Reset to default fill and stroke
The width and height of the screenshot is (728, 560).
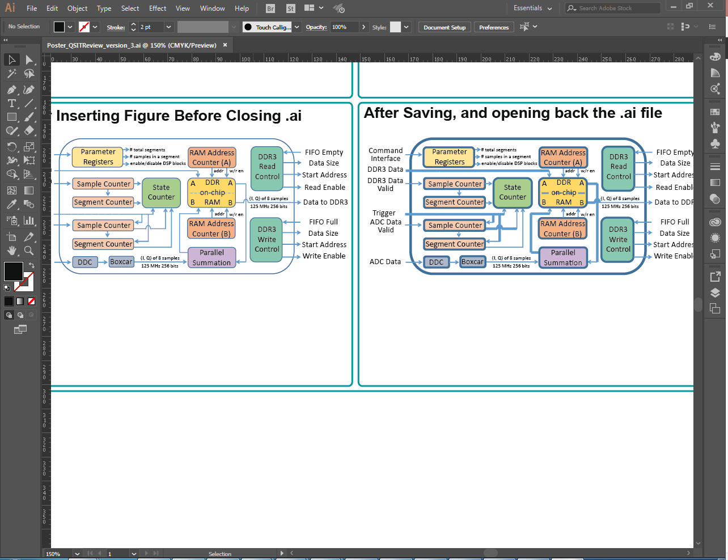tap(7, 288)
